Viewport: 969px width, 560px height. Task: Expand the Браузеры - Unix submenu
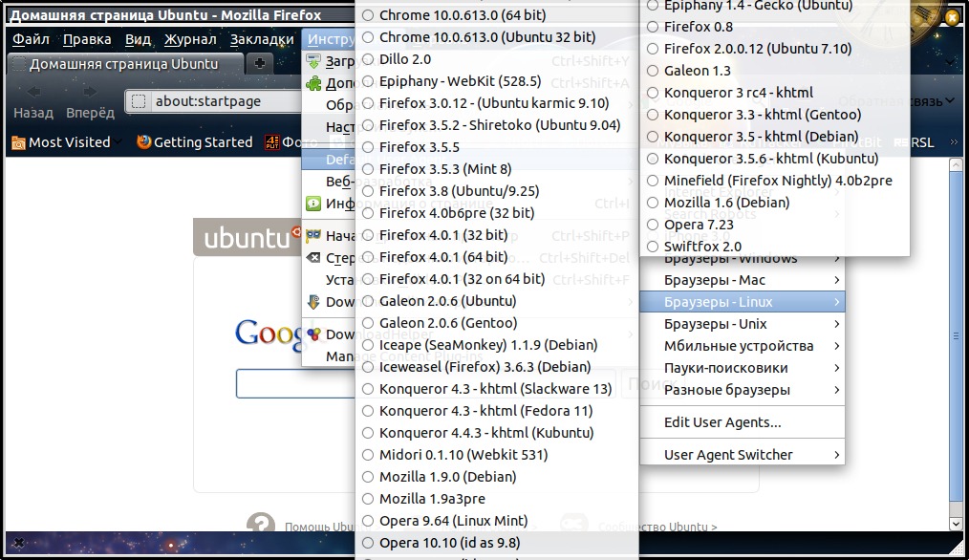tap(742, 324)
